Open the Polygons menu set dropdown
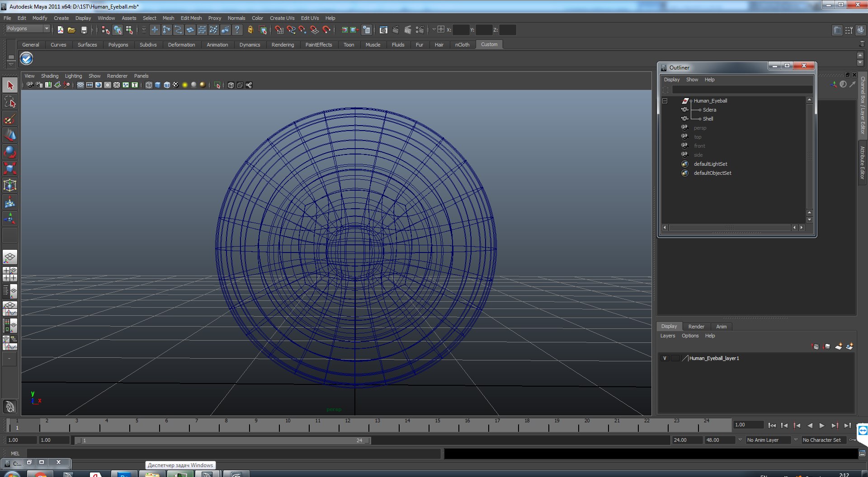Screen dimensions: 868x477 pos(46,28)
